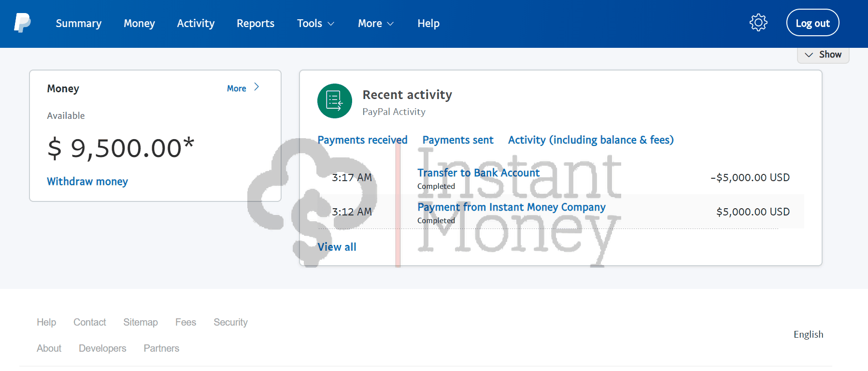868x371 pixels.
Task: Click the English language selector
Action: coord(808,334)
